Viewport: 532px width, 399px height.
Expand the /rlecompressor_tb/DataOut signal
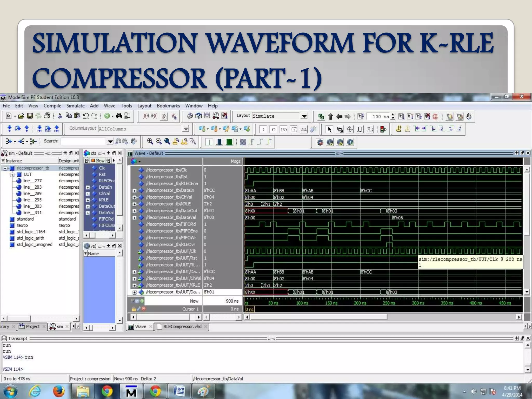tap(134, 211)
